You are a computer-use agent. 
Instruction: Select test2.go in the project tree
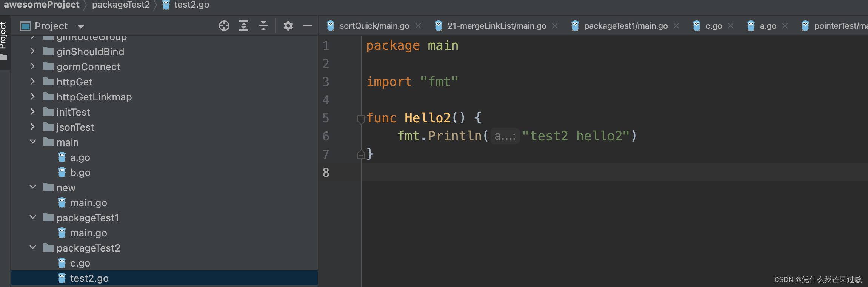[x=89, y=278]
